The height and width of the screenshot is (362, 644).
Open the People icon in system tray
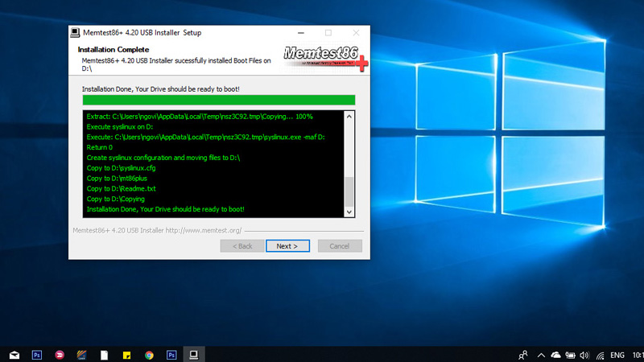(522, 355)
